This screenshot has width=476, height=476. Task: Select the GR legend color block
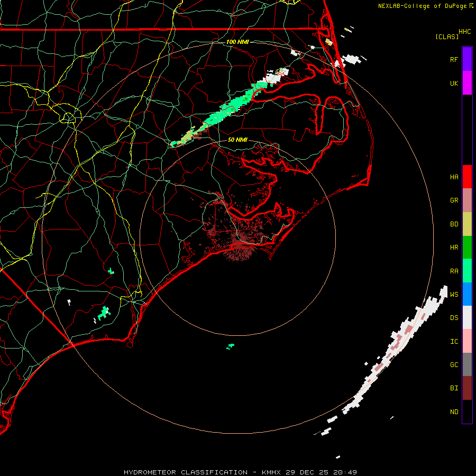[467, 200]
